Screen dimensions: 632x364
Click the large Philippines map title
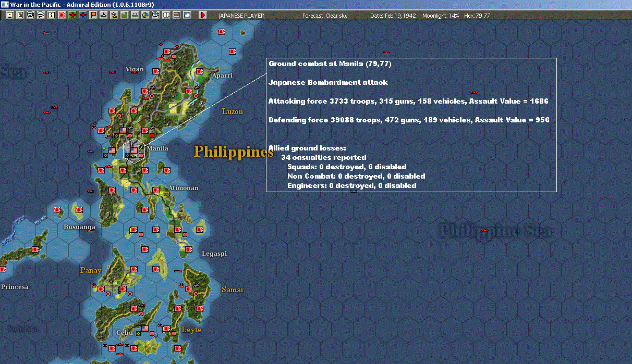[x=234, y=152]
